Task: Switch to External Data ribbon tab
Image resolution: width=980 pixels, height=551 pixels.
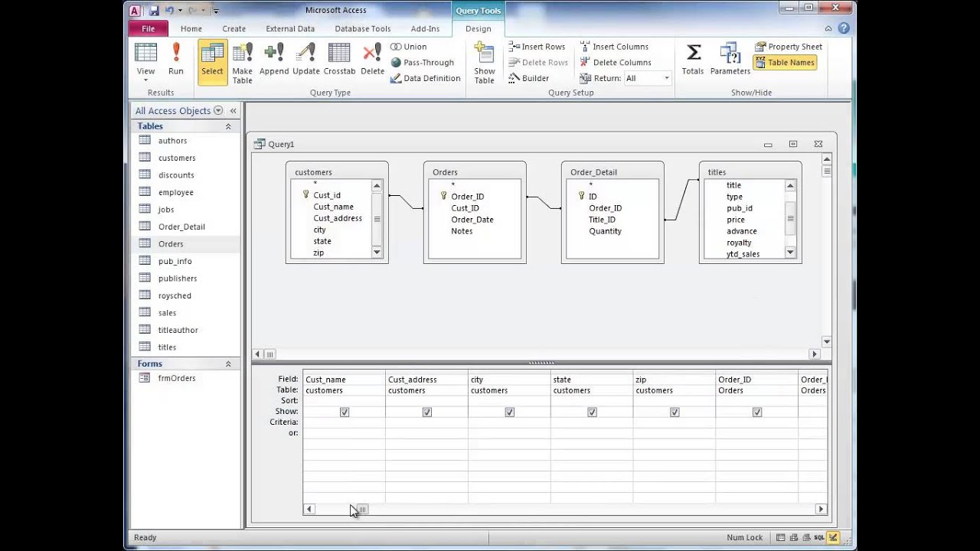Action: [290, 28]
